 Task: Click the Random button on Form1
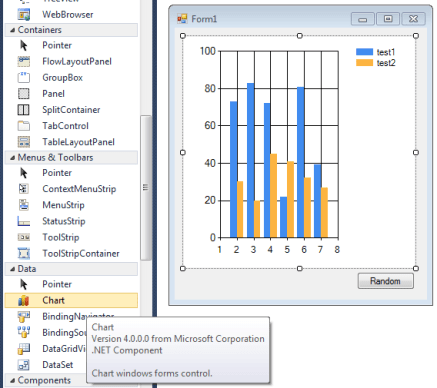tap(386, 281)
